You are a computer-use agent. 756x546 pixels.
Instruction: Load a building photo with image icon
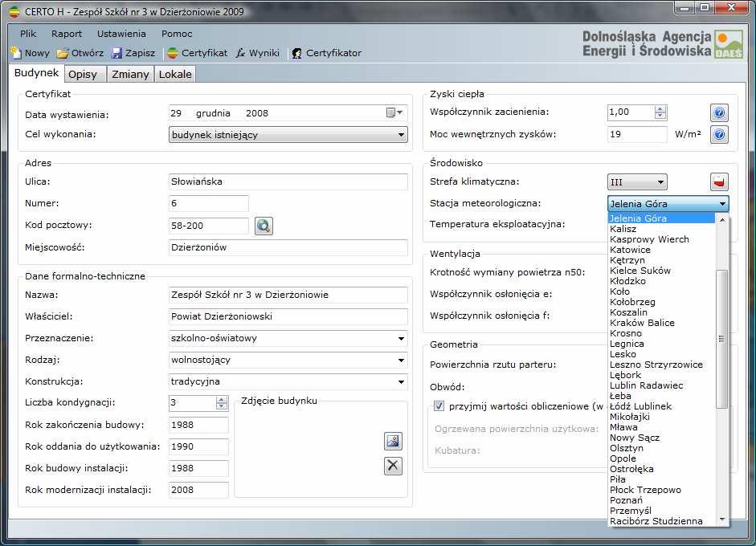(x=393, y=441)
